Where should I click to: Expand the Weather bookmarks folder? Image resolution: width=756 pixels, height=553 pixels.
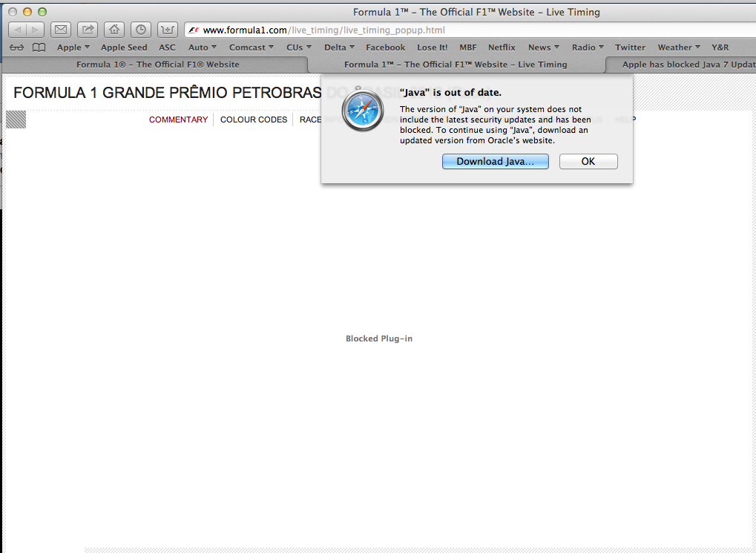tap(679, 48)
